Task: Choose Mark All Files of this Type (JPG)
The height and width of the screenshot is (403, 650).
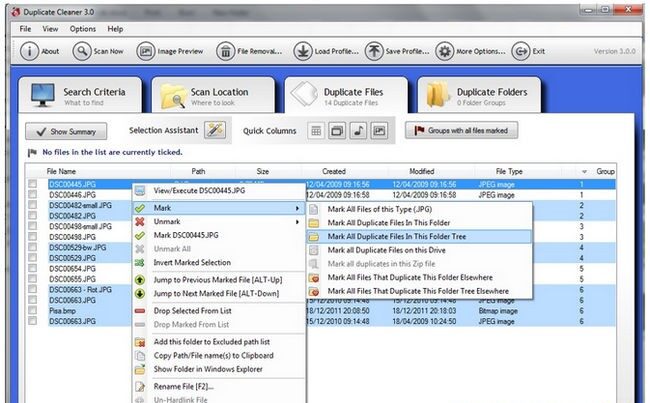Action: pos(419,209)
